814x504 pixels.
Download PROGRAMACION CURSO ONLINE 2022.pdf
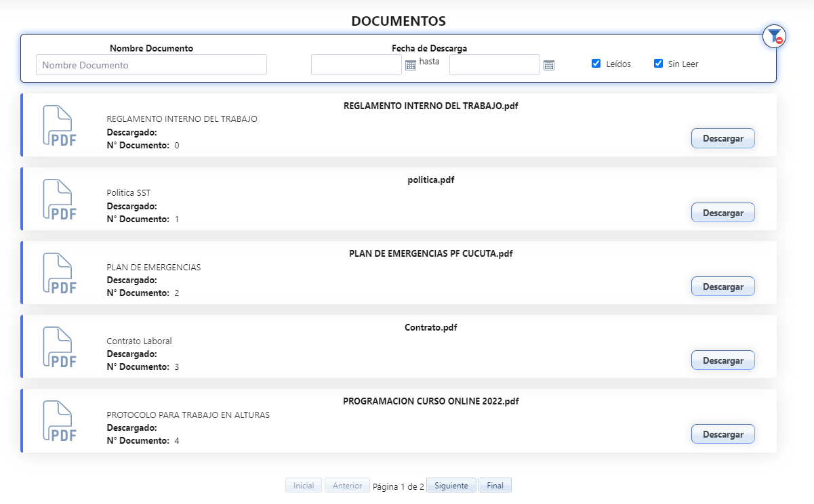tap(723, 434)
